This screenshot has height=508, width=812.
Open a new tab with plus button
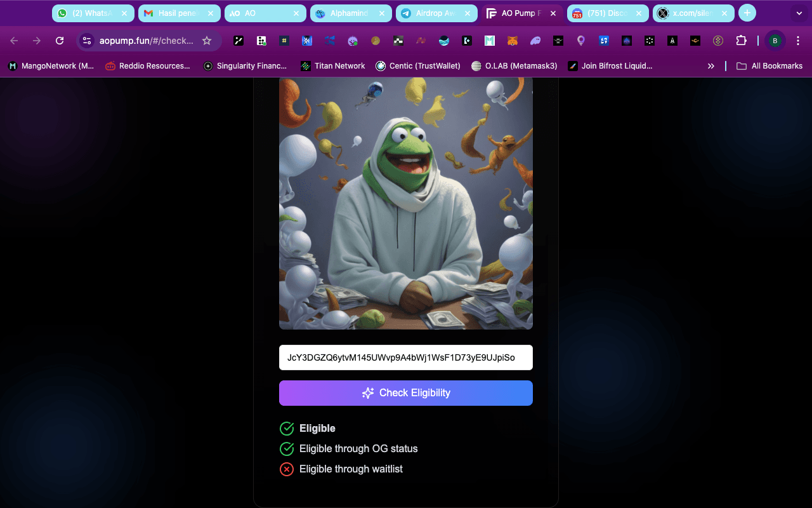747,13
